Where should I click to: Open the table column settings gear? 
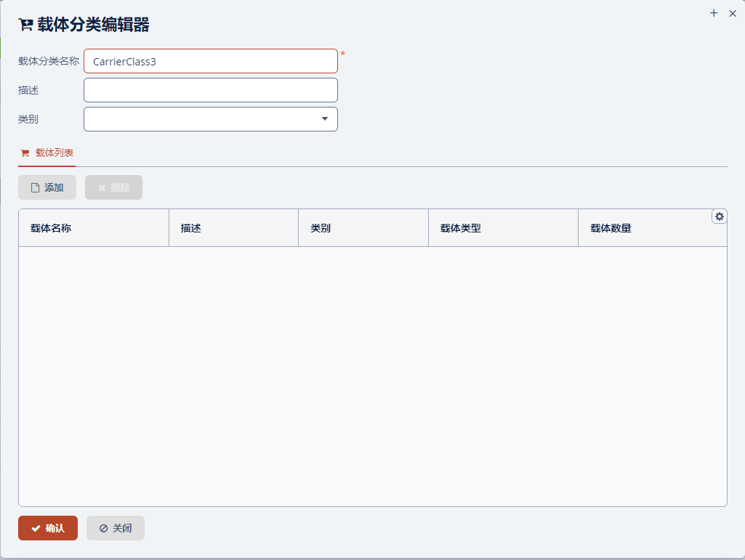click(x=720, y=216)
